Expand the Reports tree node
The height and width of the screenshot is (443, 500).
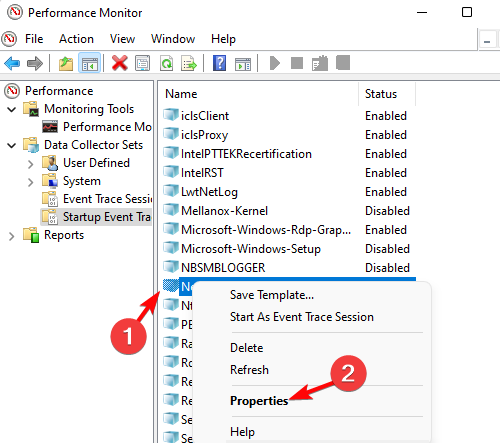coord(12,236)
